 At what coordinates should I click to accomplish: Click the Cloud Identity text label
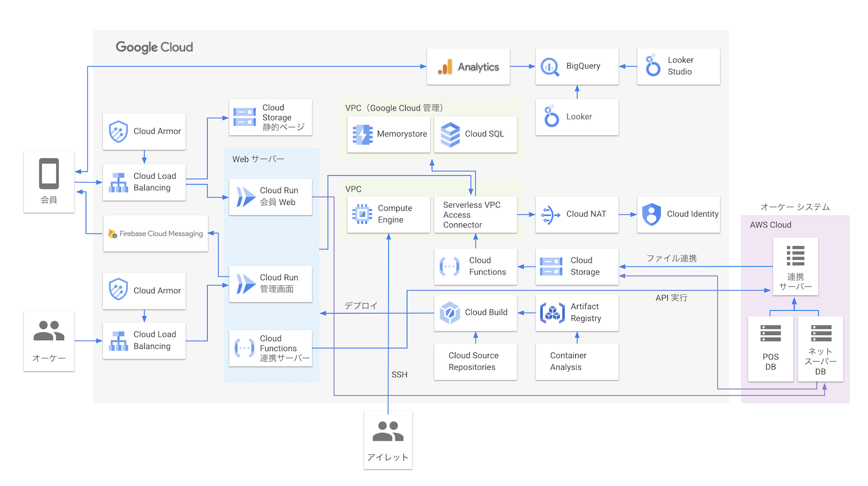tap(693, 214)
